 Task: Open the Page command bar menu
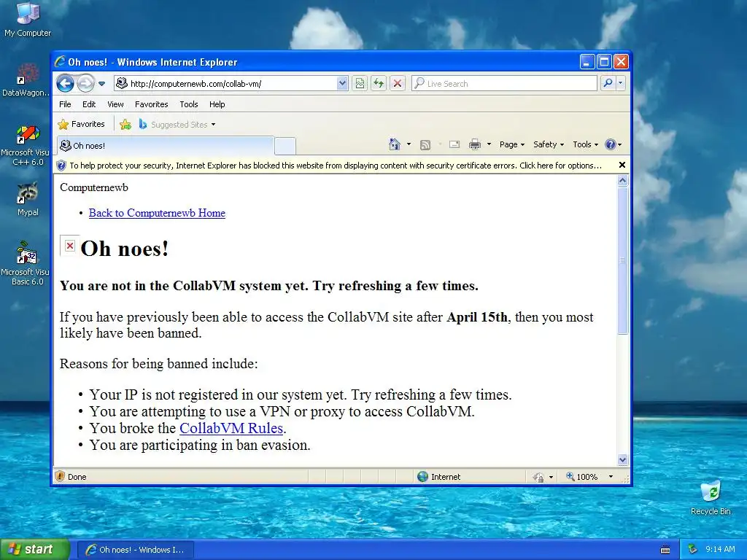click(511, 144)
